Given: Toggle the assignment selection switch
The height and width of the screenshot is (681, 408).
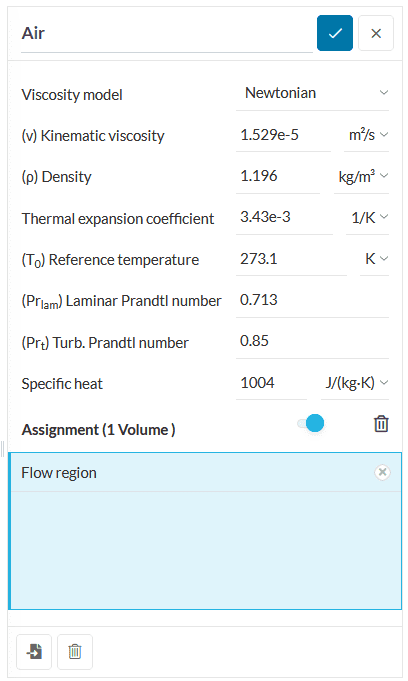Looking at the screenshot, I should (x=311, y=423).
